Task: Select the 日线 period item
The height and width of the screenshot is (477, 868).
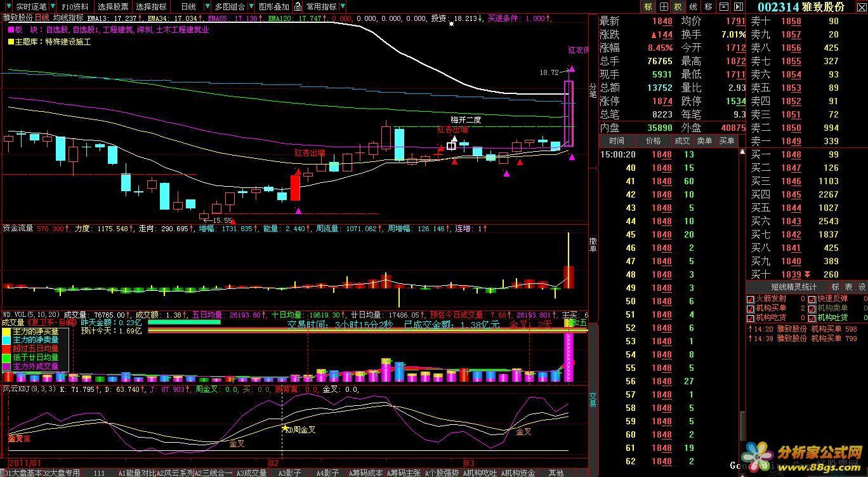Action: coord(188,6)
